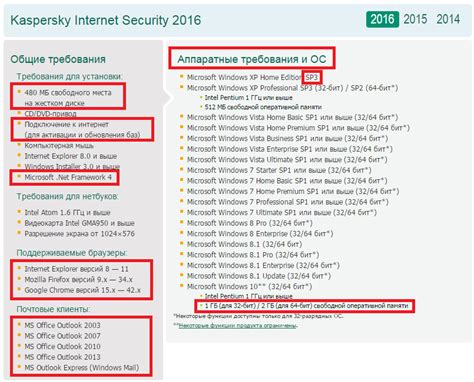Select 'Microsoft Windows 8 Enterprise' line
The image size is (474, 382).
(260, 234)
